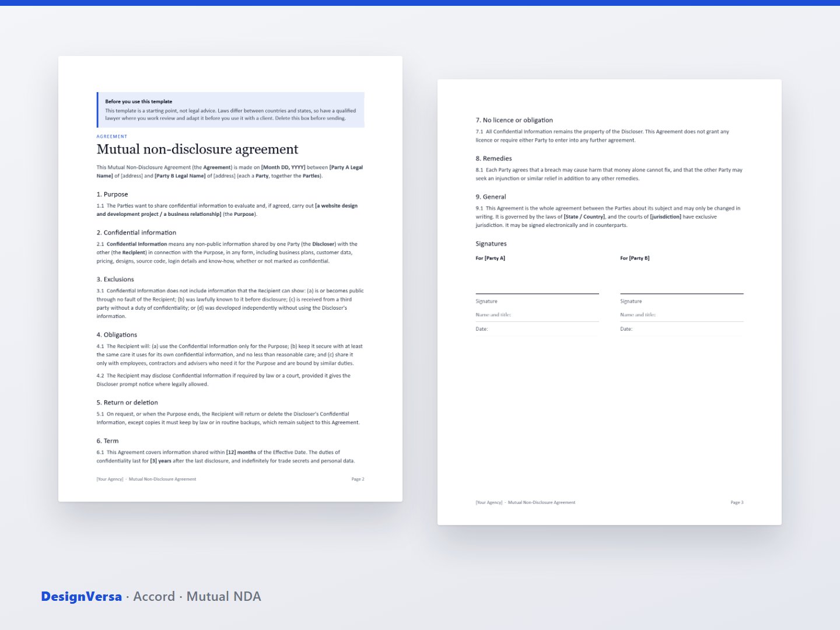Click the clause 4.2 paragraph about court disclosure
Screen dimensions: 840x630
[223, 380]
